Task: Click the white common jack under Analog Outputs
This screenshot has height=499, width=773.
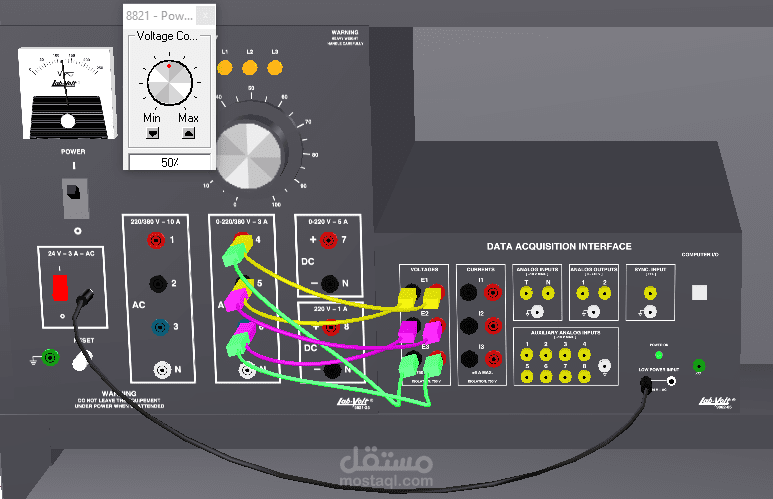Action: (594, 312)
